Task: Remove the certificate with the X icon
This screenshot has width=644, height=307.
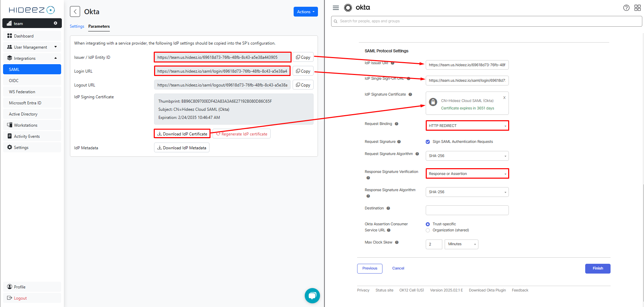Action: [504, 98]
